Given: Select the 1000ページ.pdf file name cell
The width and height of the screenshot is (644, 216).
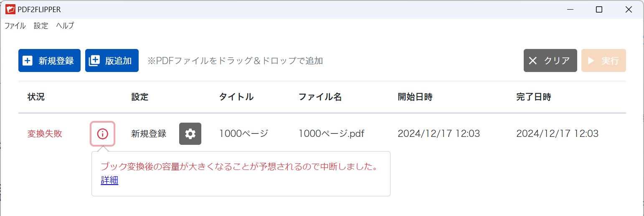Looking at the screenshot, I should point(331,134).
